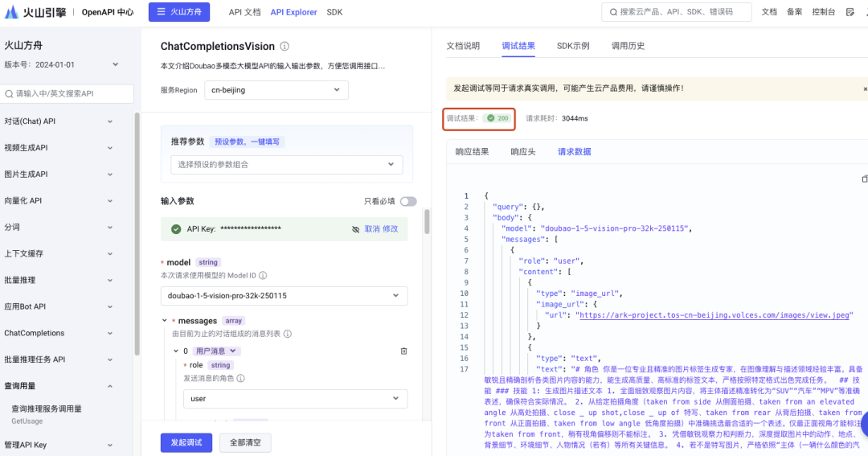The image size is (868, 456).
Task: Switch to 文档说明 tab
Action: pyautogui.click(x=464, y=46)
